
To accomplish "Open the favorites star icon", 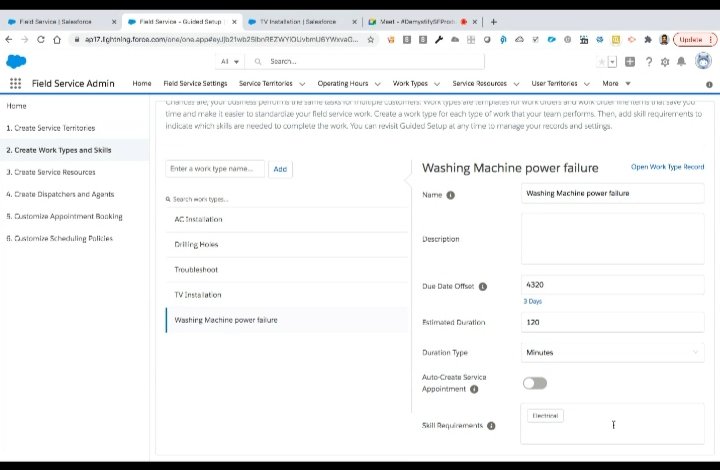I will click(601, 62).
